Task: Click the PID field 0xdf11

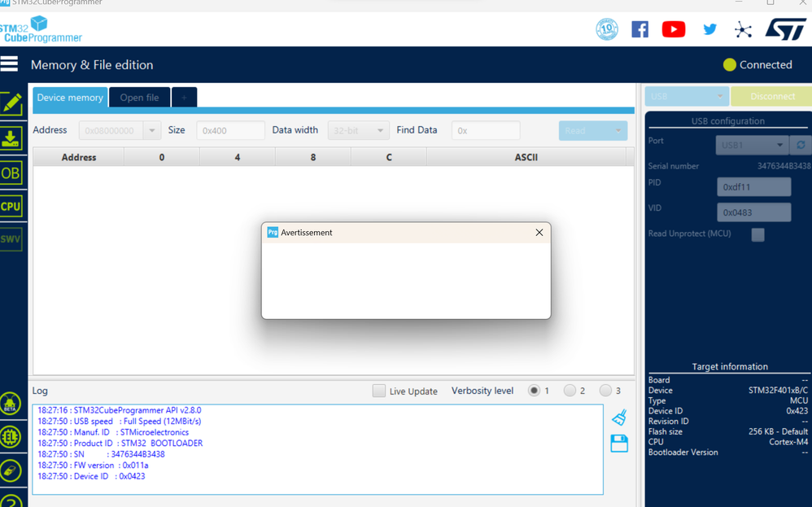Action: (754, 187)
